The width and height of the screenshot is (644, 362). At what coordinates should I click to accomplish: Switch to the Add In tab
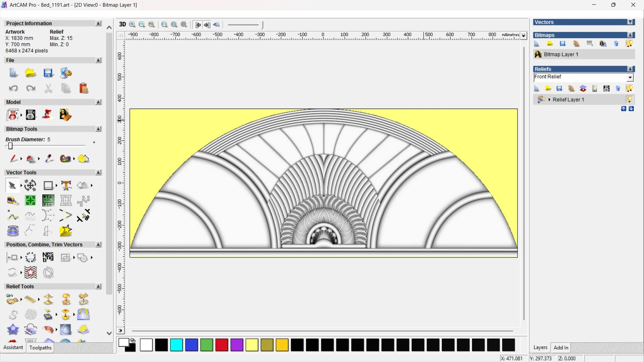click(561, 348)
